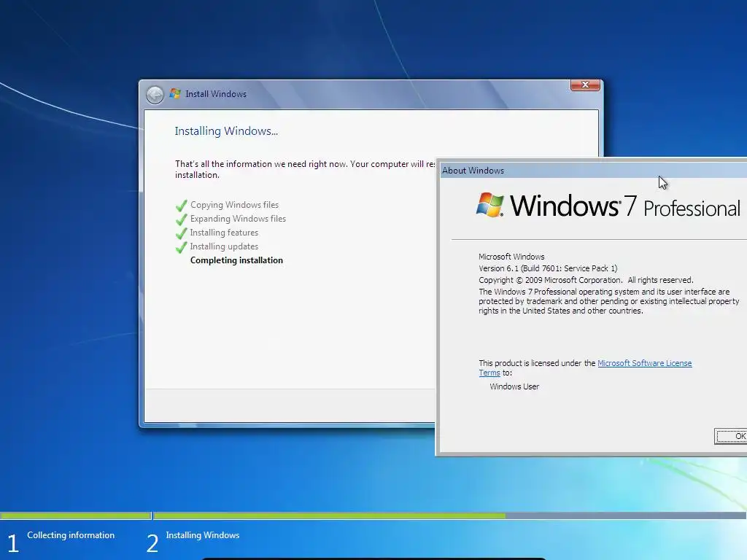Screen dimensions: 747x560
Task: Click the 'Completing installation' step text
Action: click(x=236, y=260)
